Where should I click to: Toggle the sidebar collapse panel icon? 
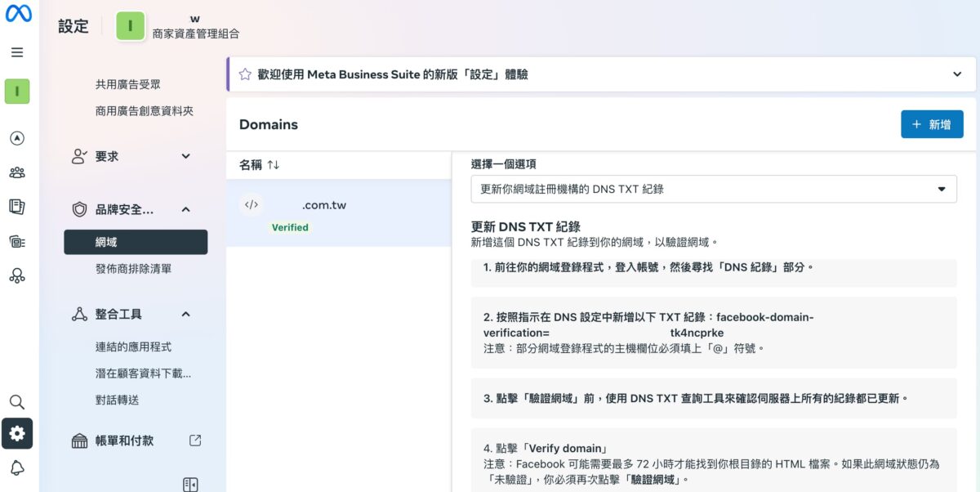click(x=190, y=485)
